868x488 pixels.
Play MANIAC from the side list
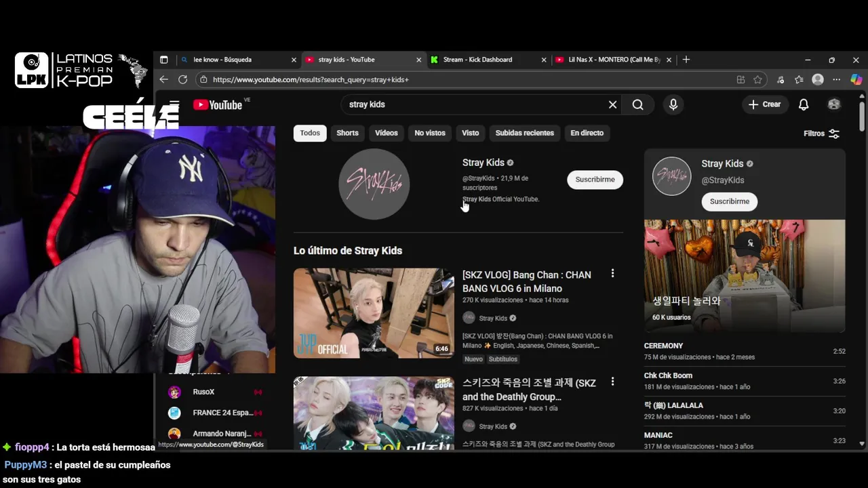pyautogui.click(x=745, y=441)
